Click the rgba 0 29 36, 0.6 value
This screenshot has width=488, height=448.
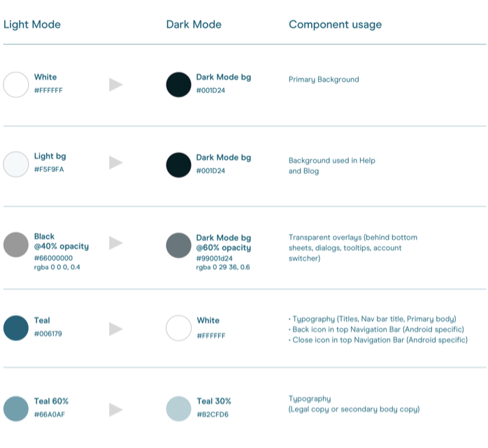click(223, 267)
